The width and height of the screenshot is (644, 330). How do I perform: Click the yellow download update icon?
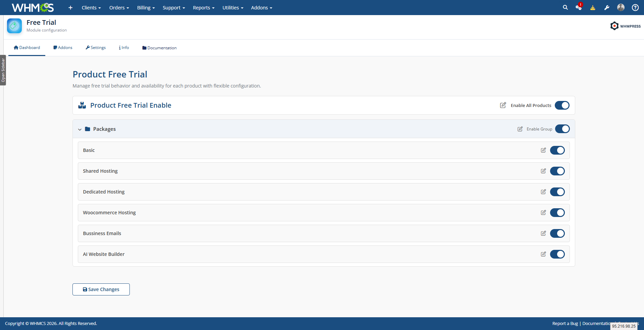593,7
